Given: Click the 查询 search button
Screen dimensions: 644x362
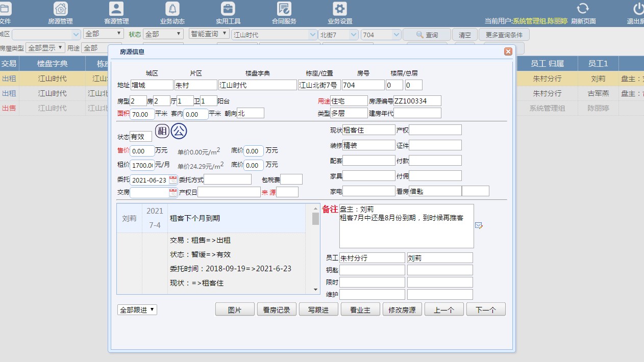Looking at the screenshot, I should (427, 35).
